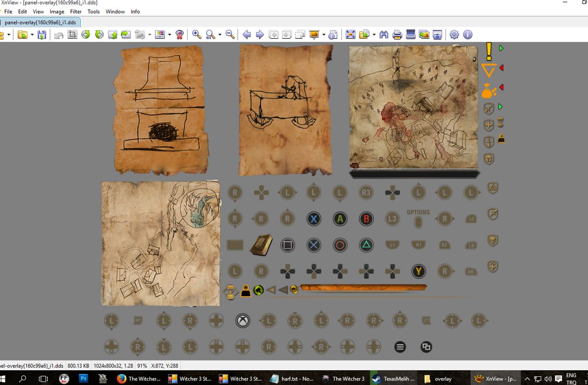Open the View menu
Screen dimensions: 588x385
tap(39, 11)
